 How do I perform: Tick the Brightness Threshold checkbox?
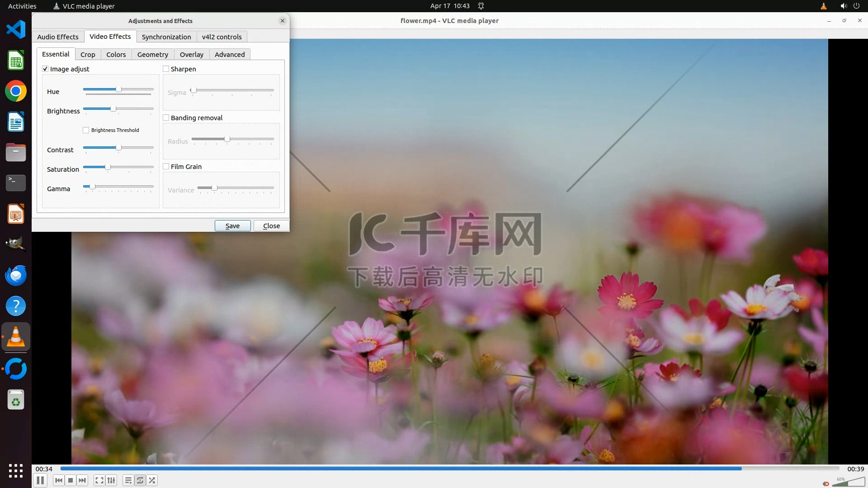(86, 130)
